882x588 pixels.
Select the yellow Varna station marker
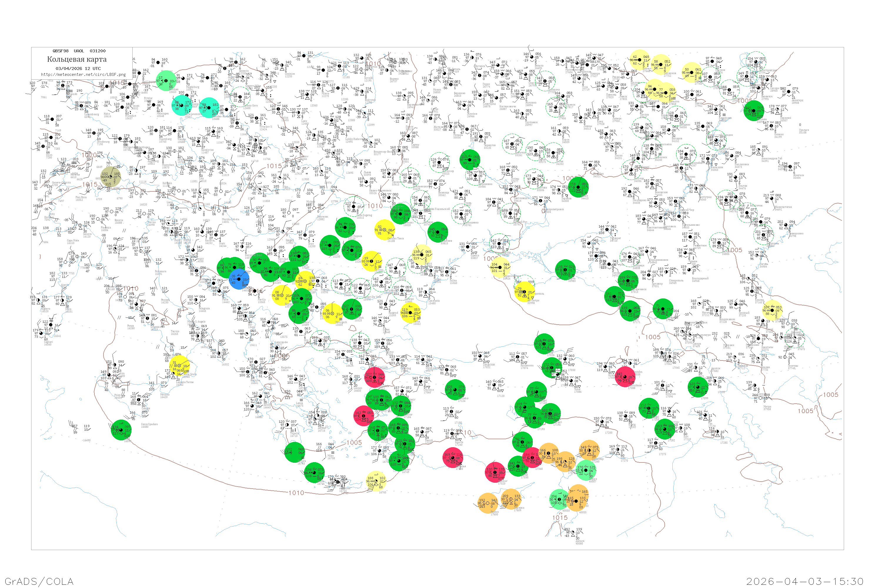(x=410, y=313)
